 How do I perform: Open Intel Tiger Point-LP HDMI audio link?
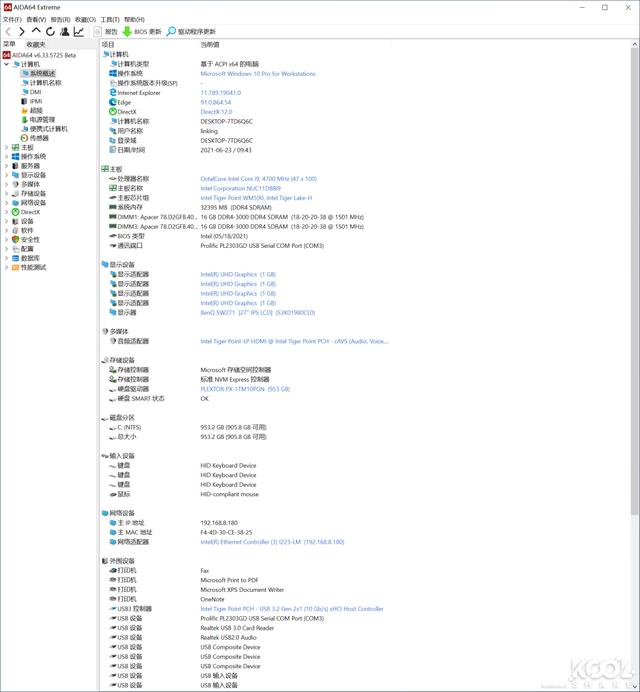click(x=294, y=341)
